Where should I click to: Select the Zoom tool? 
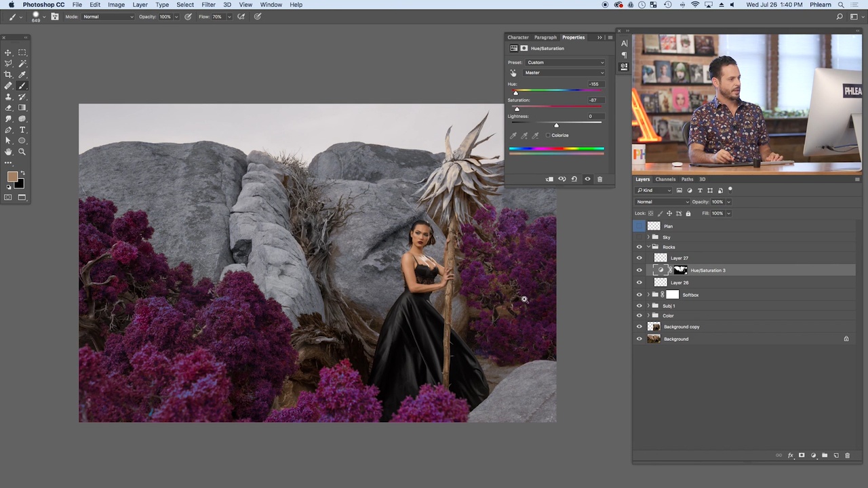[x=22, y=152]
